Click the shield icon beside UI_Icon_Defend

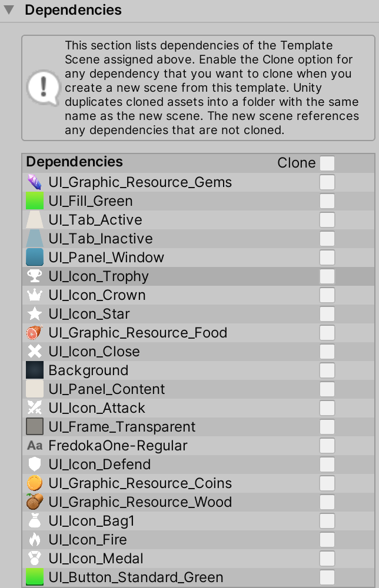34,464
